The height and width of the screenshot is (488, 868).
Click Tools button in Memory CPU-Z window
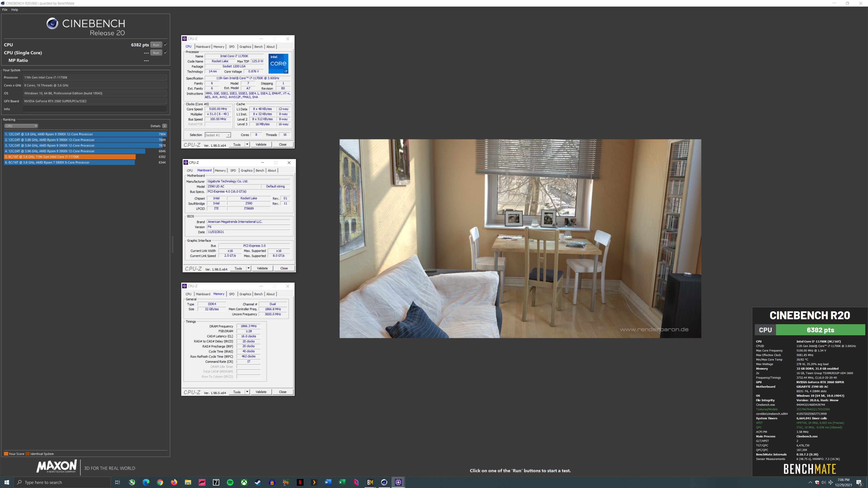237,392
